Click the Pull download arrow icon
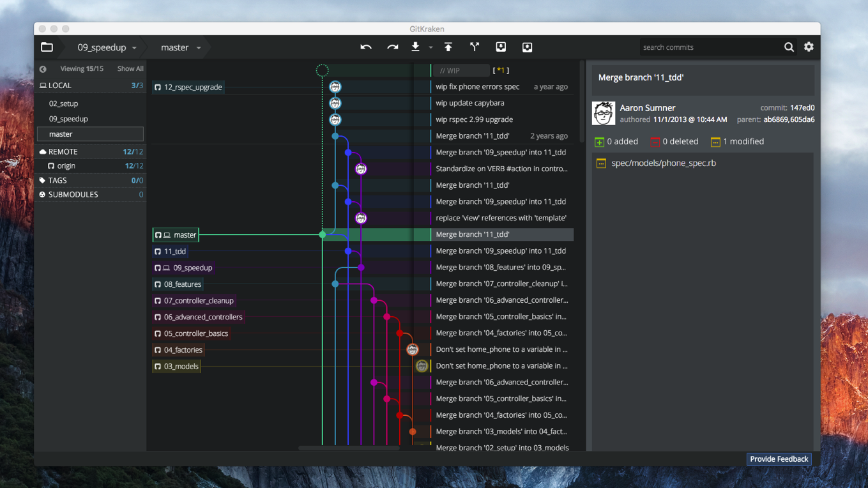This screenshot has width=868, height=488. 415,47
